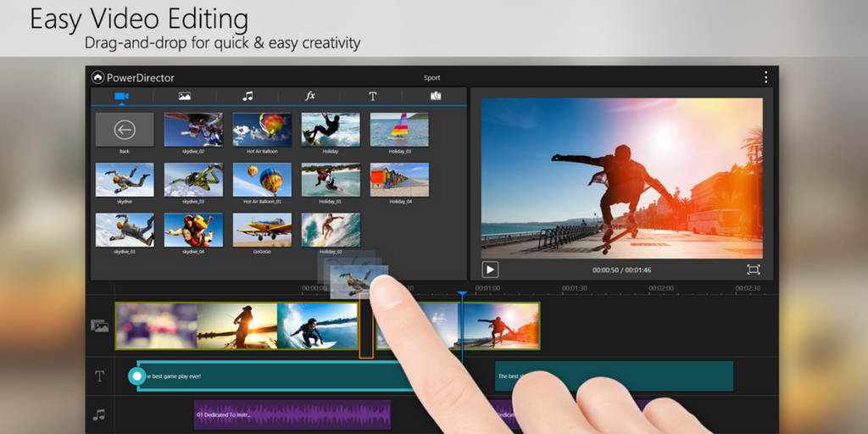Screen dimensions: 868x434
Task: Select the GoGoGo airplane thumbnail
Action: pos(262,231)
